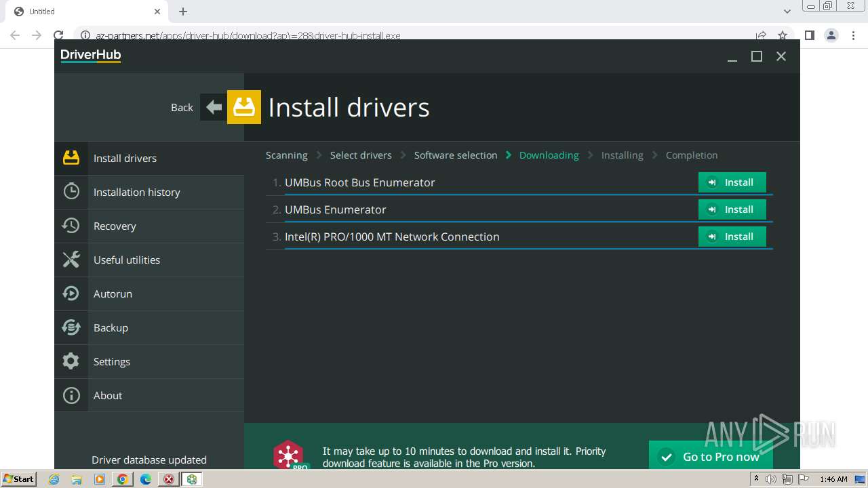Click the browser share icon
Viewport: 868px width, 488px height.
click(761, 35)
